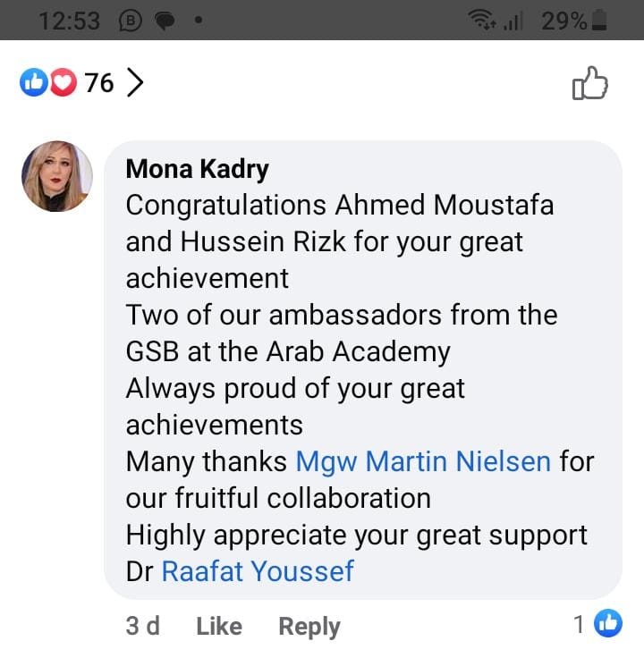Open the 76 reactions count

(99, 83)
